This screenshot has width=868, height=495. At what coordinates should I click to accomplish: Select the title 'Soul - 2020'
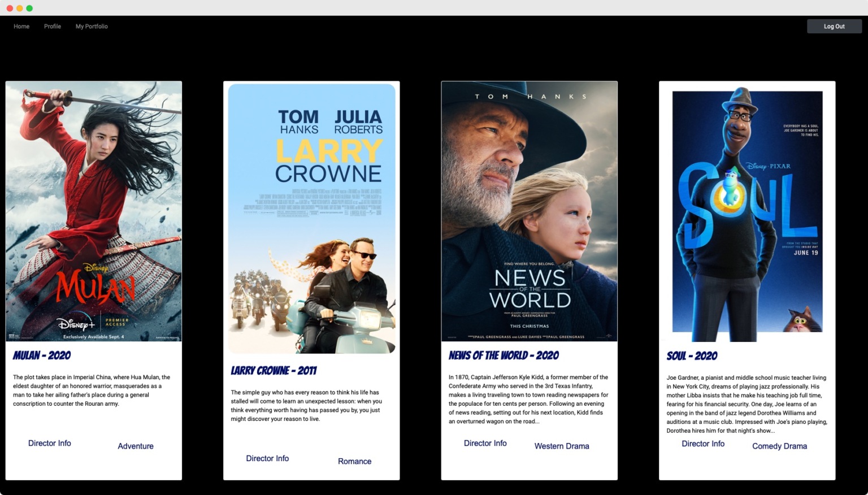[692, 356]
